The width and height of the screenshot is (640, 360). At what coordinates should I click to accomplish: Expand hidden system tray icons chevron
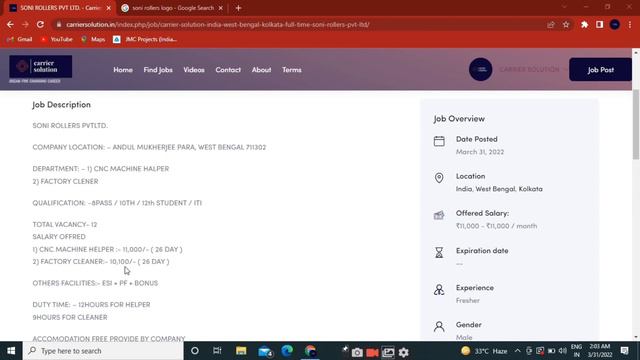pyautogui.click(x=518, y=351)
